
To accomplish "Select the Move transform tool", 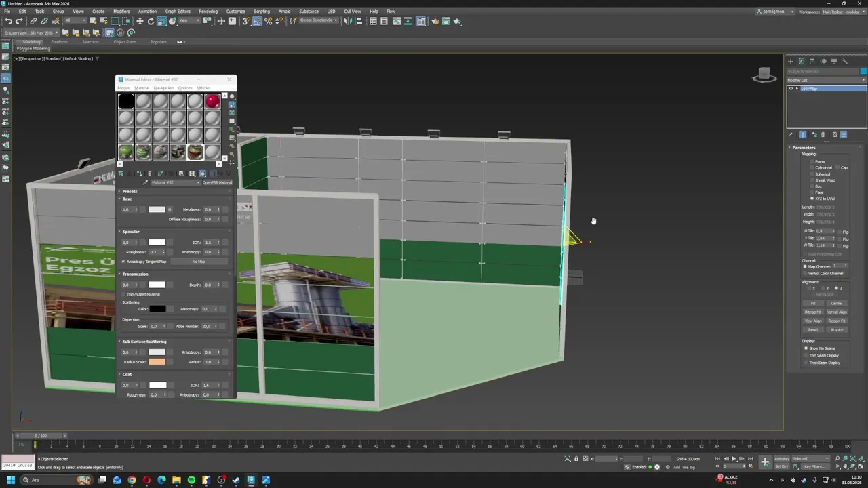I will click(140, 21).
